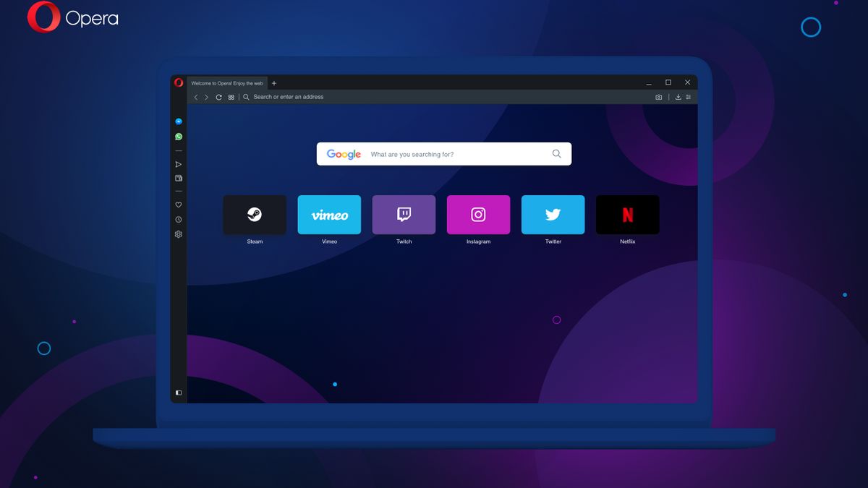
Task: Open the Easy Setup panel icon
Action: click(689, 97)
